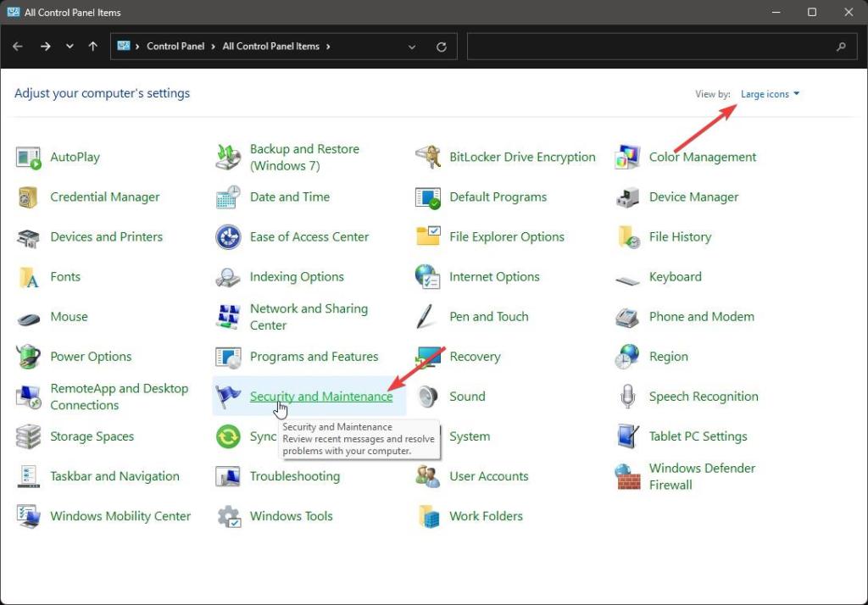Click the Pen and Touch icon
The height and width of the screenshot is (605, 868).
click(x=426, y=317)
